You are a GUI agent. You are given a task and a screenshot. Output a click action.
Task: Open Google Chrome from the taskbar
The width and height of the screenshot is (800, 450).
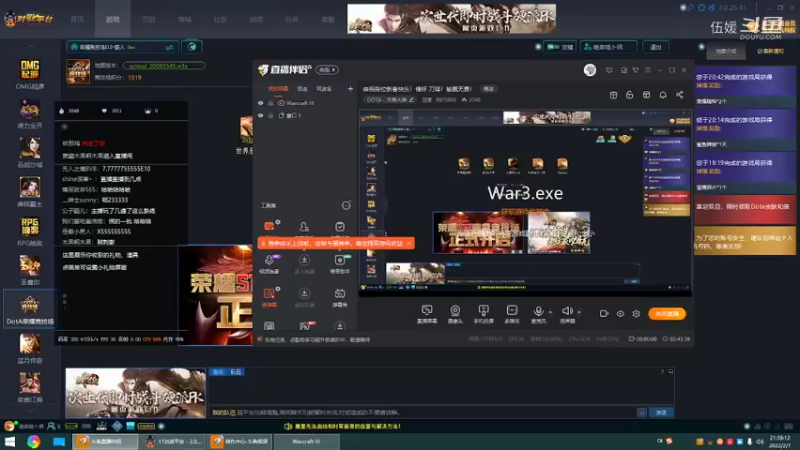(34, 442)
